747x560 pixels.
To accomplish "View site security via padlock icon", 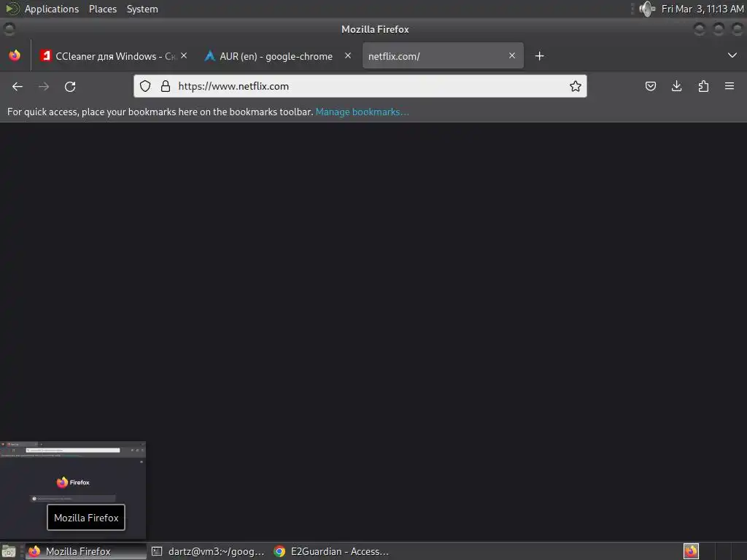I will [166, 86].
